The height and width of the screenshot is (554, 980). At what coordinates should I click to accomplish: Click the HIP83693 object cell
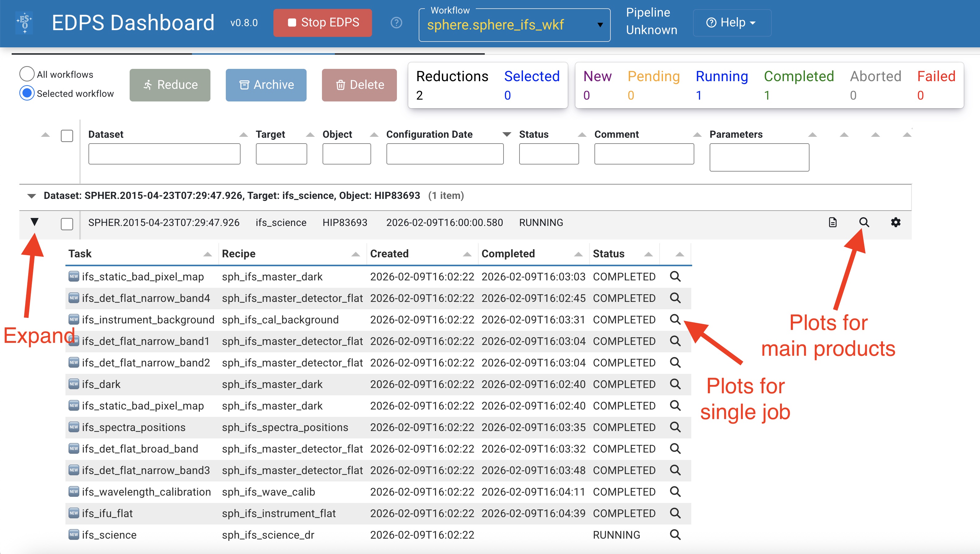(345, 223)
